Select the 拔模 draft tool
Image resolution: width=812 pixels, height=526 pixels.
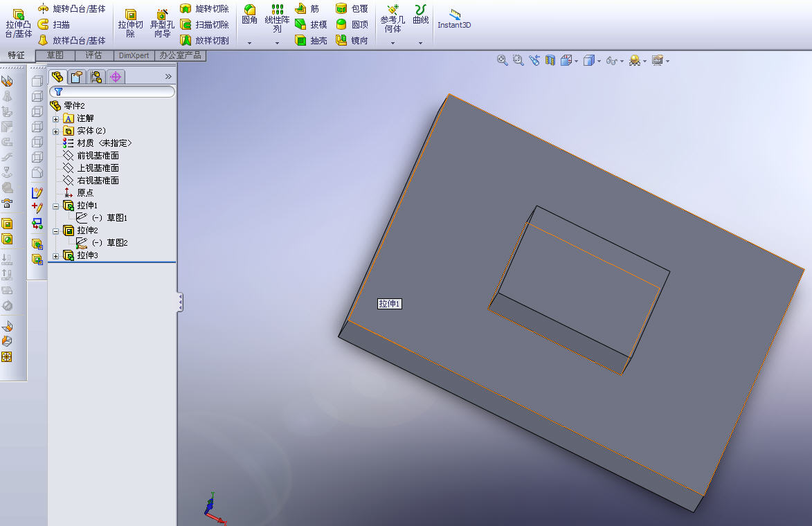point(312,24)
